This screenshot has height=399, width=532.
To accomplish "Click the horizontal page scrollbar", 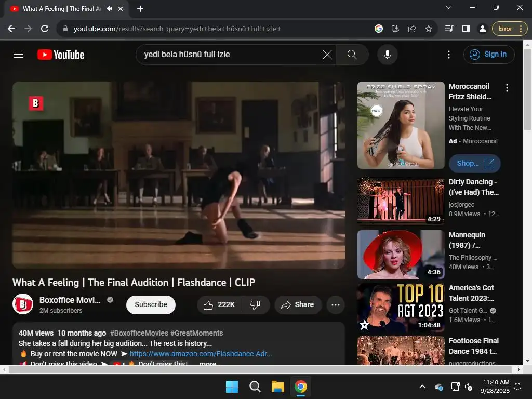I will click(260, 369).
